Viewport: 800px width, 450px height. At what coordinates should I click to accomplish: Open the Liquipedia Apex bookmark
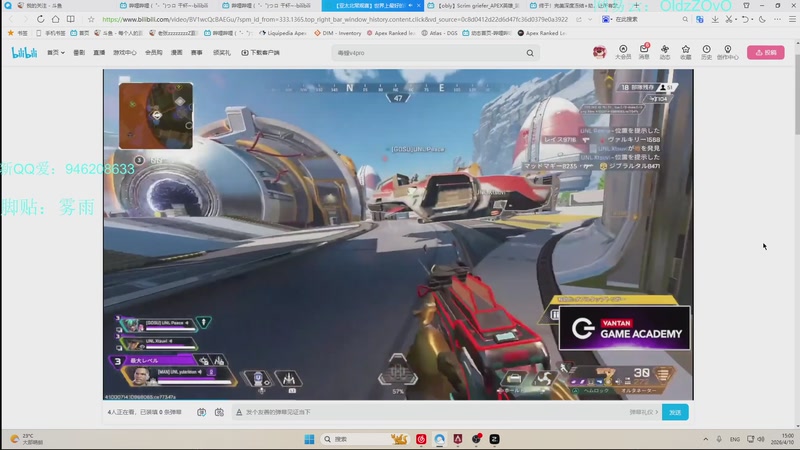(x=283, y=33)
